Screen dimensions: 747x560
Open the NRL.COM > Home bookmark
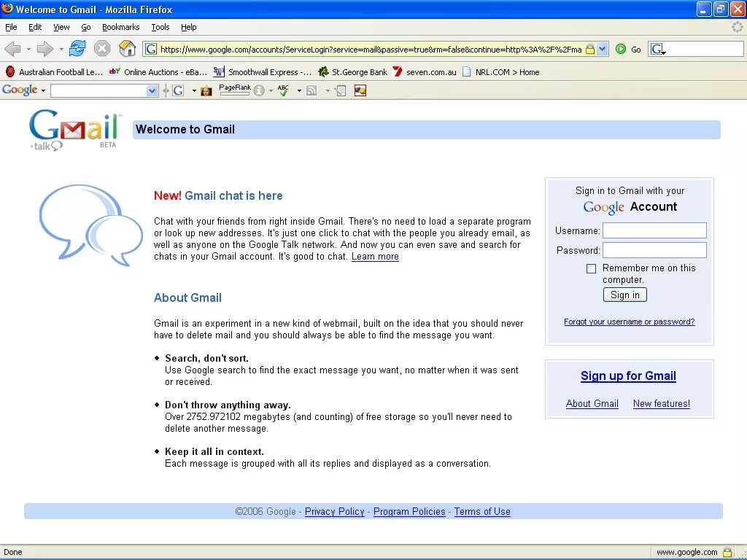click(x=500, y=72)
